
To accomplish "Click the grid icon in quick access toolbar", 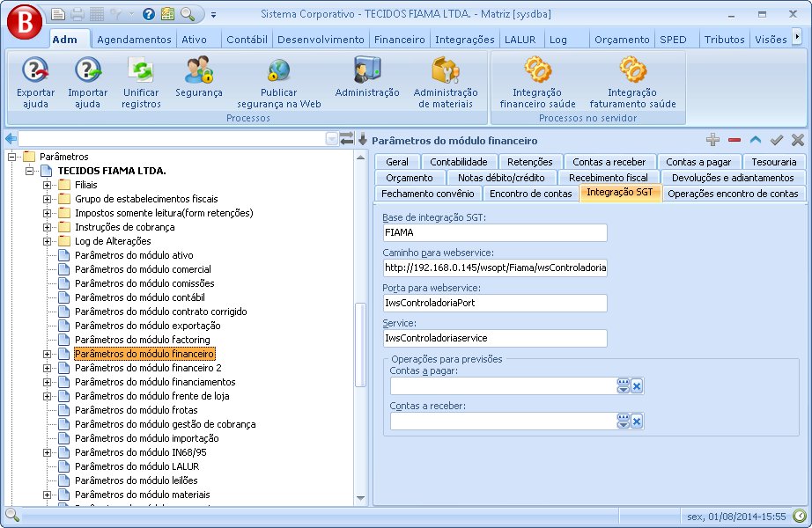I will [x=97, y=14].
